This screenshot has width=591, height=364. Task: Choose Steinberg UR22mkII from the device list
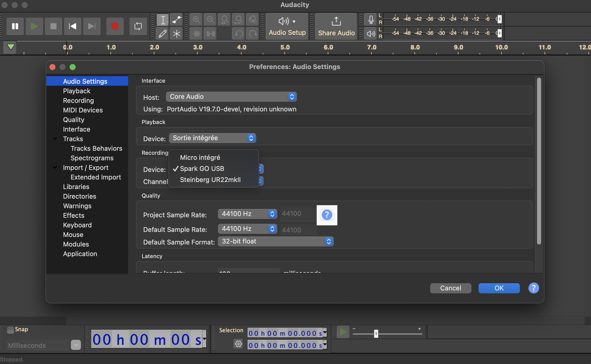coord(210,180)
